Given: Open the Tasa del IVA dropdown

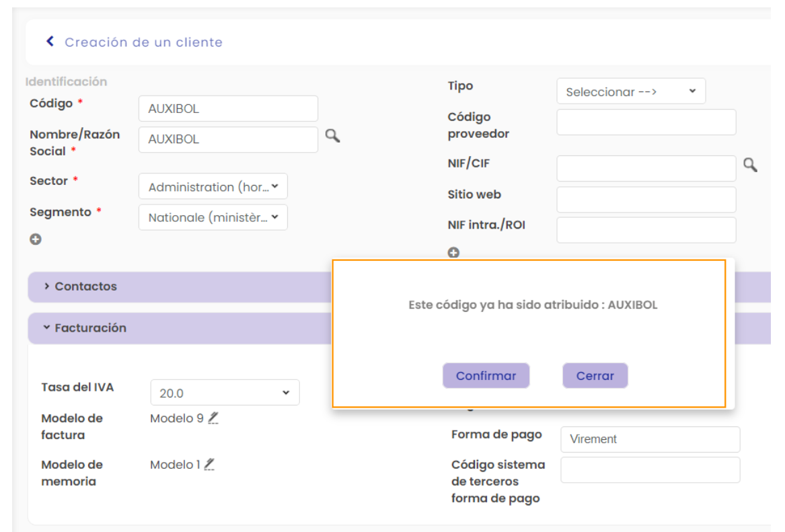Looking at the screenshot, I should click(x=225, y=393).
